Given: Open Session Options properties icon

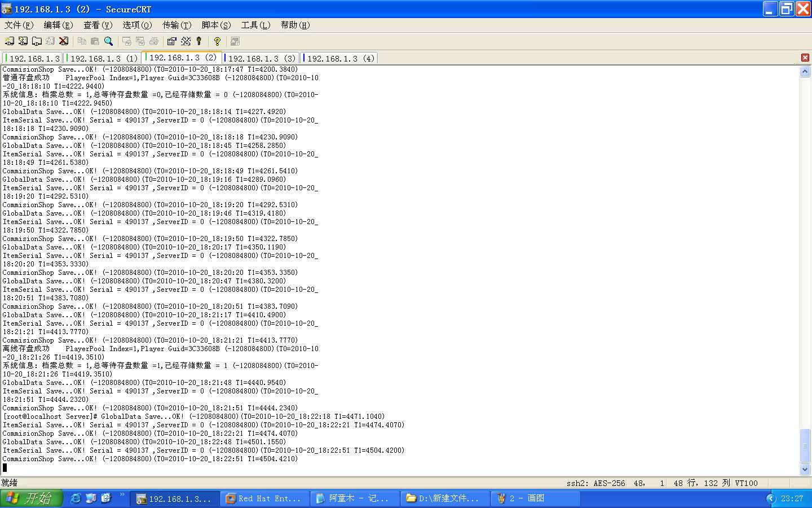Looking at the screenshot, I should point(172,41).
